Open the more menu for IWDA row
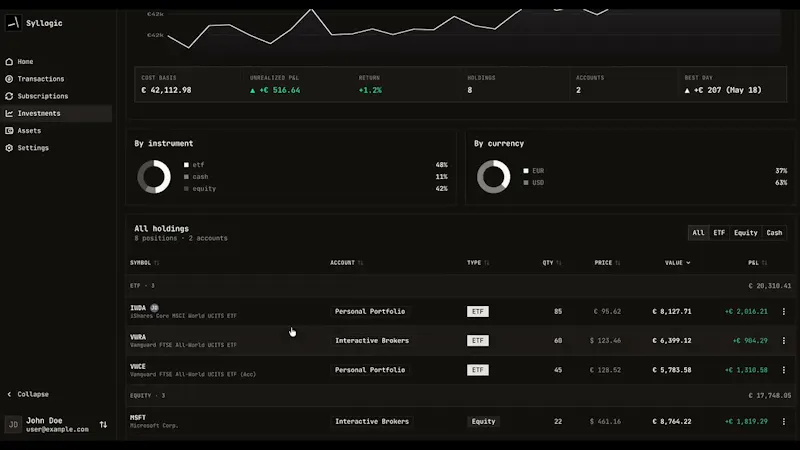Viewport: 800px width, 450px height. [x=784, y=311]
